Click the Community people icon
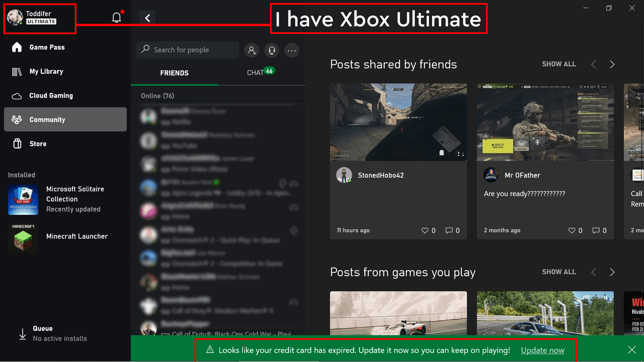Screen dimensions: 644x362 (17, 120)
